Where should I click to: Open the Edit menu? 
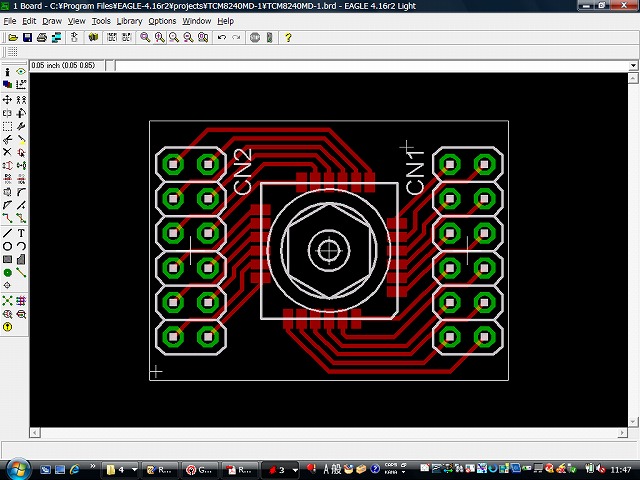click(x=29, y=21)
